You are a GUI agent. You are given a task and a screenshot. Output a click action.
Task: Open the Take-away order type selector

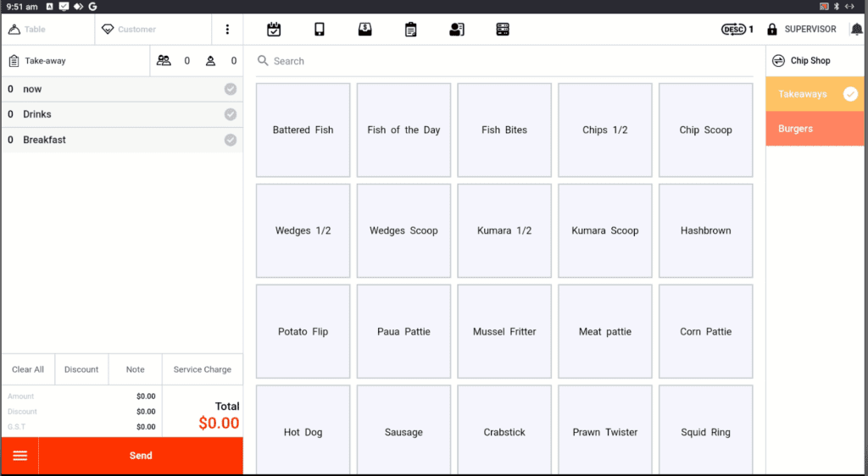(x=75, y=61)
